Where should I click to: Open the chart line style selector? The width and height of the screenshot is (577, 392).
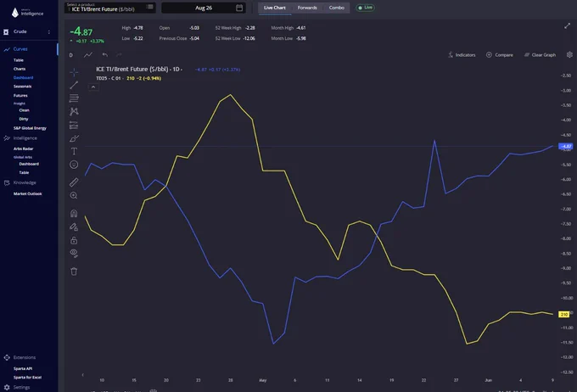coord(88,55)
